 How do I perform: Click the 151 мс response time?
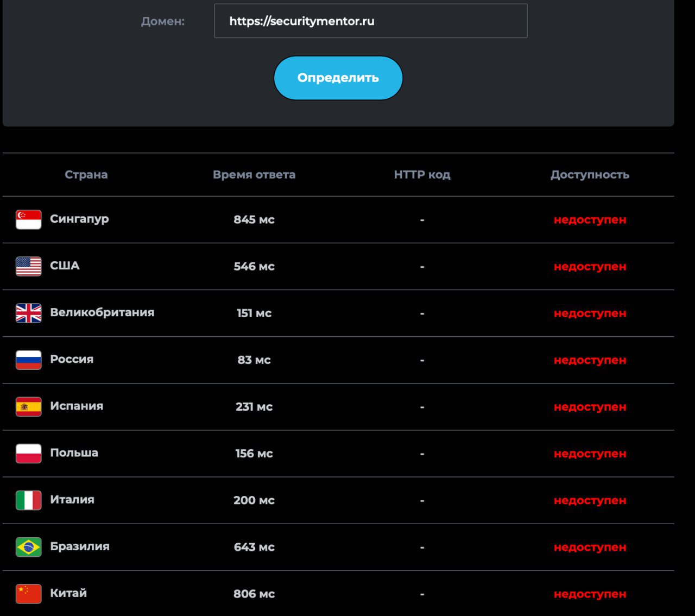coord(254,313)
